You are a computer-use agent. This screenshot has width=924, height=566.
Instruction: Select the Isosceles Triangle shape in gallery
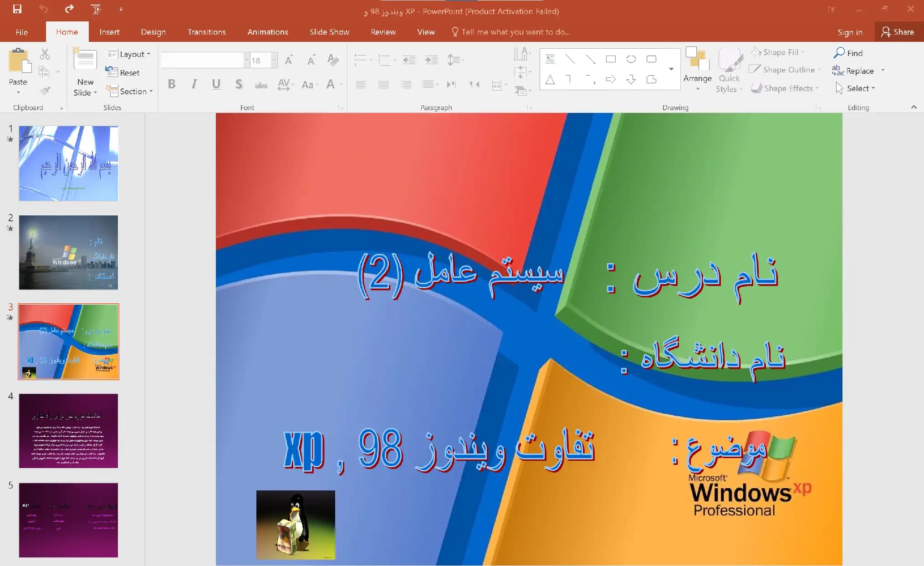550,80
